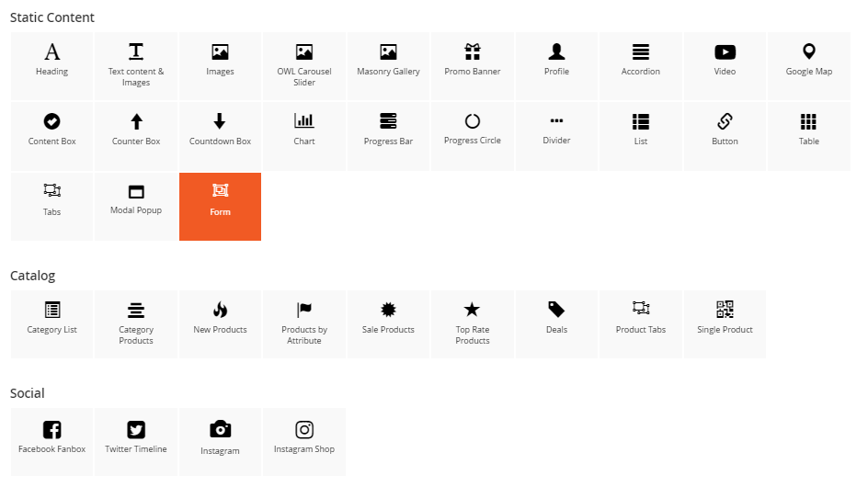Add the Twitter Timeline element
868x498 pixels.
click(x=136, y=441)
